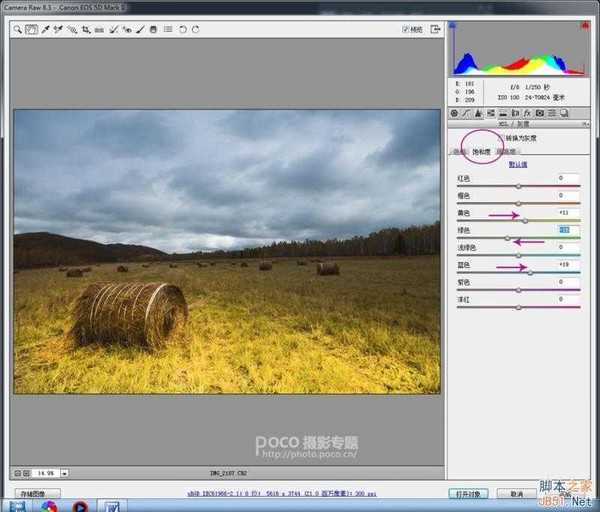Enable Convert to Grayscale checkbox

(x=500, y=138)
